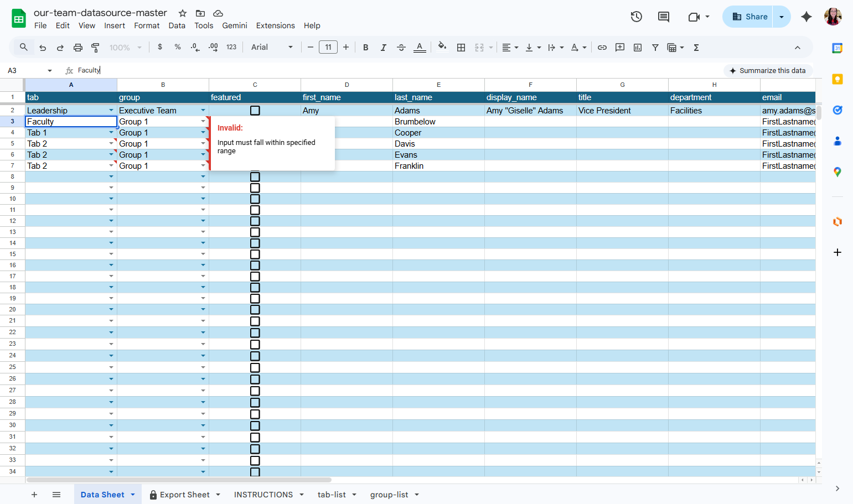This screenshot has width=853, height=504.
Task: Click the Create a filter icon
Action: point(655,48)
